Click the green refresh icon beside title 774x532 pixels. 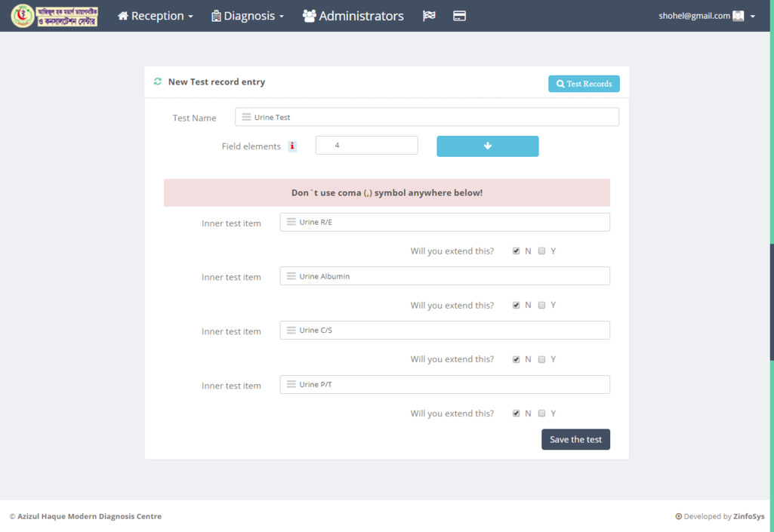click(x=158, y=81)
